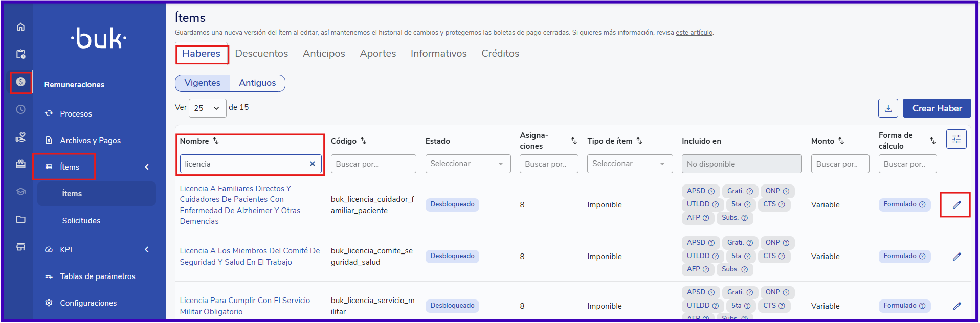Open the Remuneraciones dollar icon
Screen dimensions: 980x323
point(20,82)
